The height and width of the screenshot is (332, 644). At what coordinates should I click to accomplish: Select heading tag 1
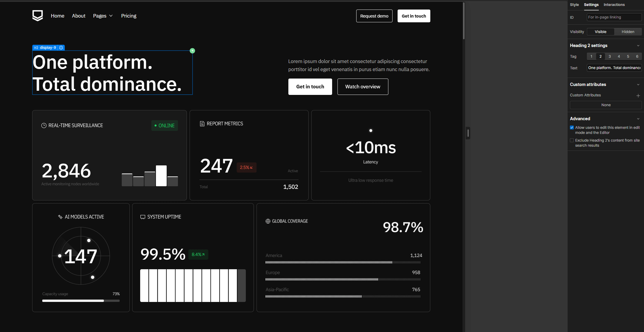click(x=591, y=57)
